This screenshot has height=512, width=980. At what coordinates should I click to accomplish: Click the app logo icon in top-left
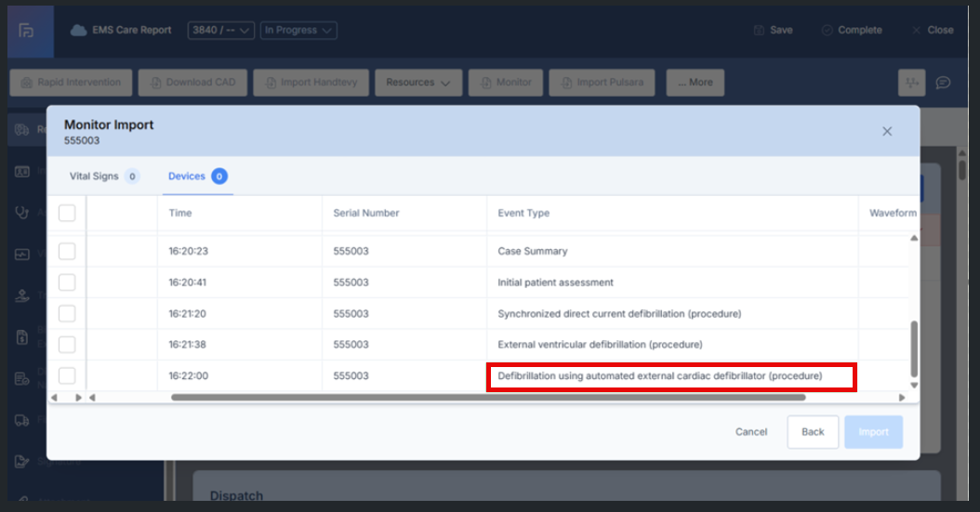27,31
